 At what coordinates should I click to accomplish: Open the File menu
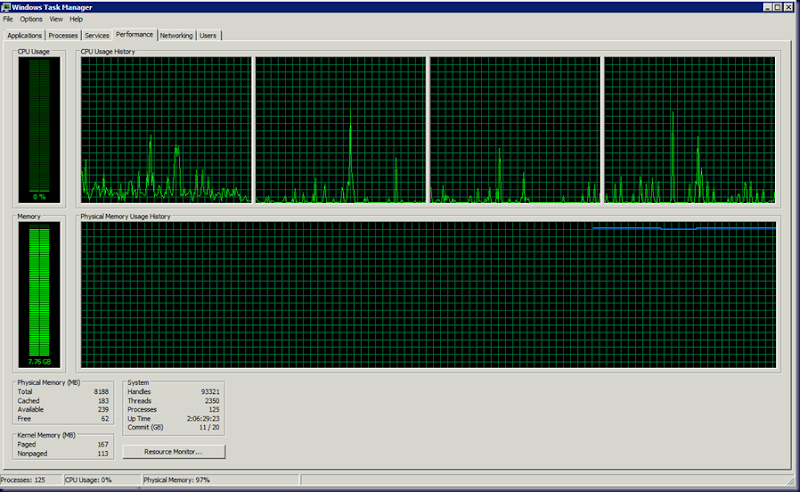(8, 19)
